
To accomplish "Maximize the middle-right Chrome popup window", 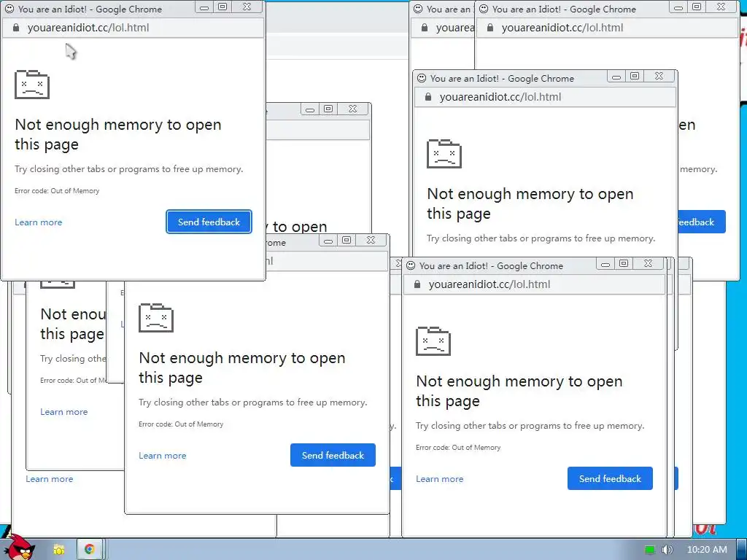I will (635, 76).
